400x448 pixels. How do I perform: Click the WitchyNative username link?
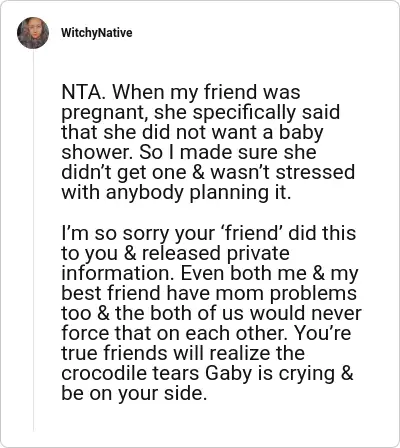pyautogui.click(x=97, y=33)
